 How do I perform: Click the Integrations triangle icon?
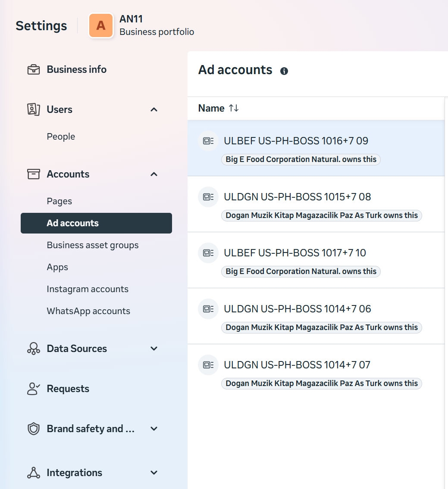pos(34,473)
